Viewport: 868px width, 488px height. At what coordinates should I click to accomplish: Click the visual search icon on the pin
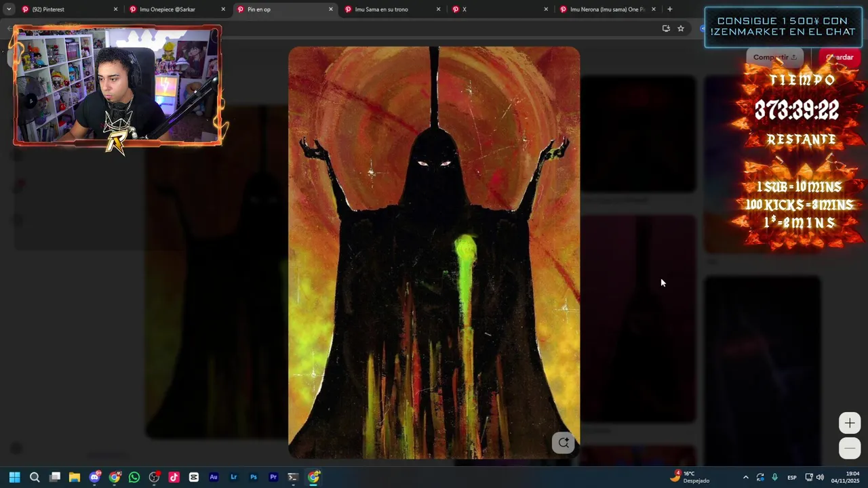(564, 443)
